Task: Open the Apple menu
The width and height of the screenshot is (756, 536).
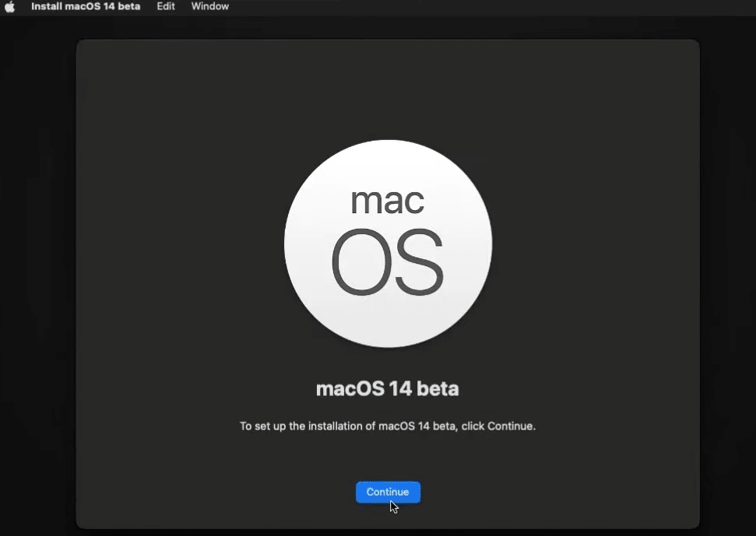Action: pos(9,7)
